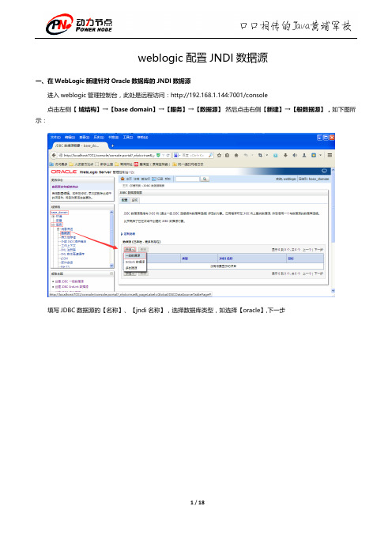Expand the 消息传送 tree node
This screenshot has width=392, height=555.
click(x=58, y=229)
